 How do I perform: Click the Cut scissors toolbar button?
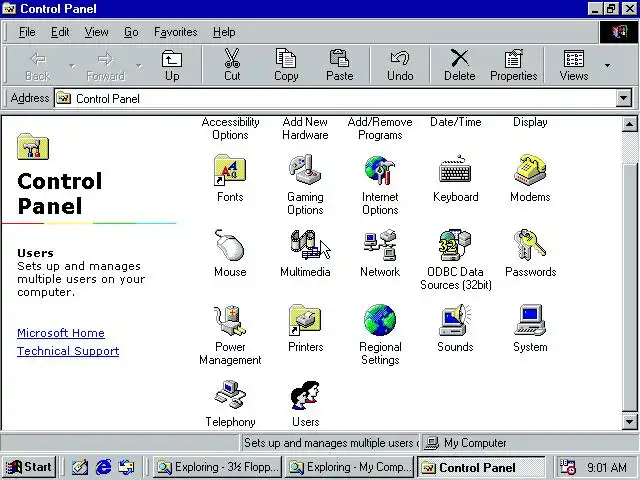coord(232,65)
